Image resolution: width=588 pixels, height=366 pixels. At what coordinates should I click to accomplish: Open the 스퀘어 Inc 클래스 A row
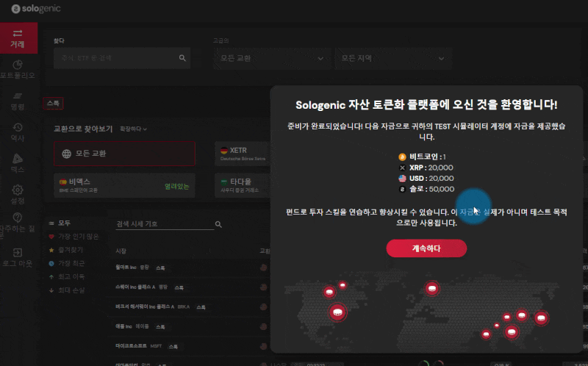coord(187,287)
